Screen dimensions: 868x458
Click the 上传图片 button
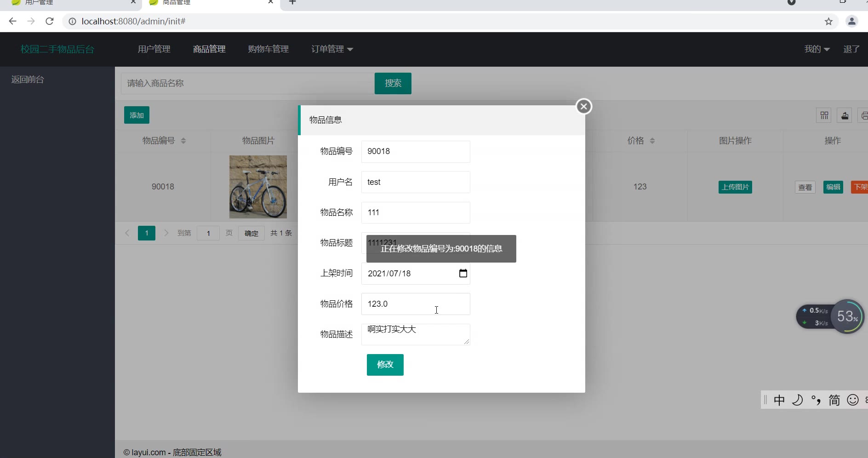(735, 187)
